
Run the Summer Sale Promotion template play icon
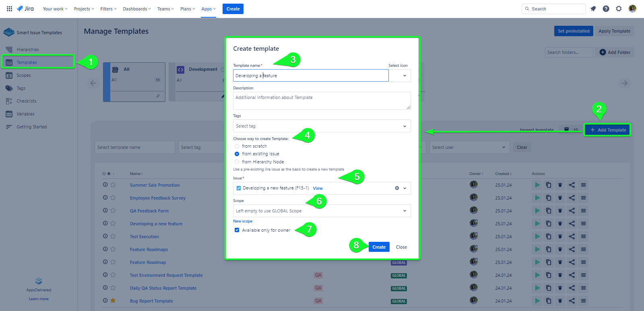tap(537, 185)
